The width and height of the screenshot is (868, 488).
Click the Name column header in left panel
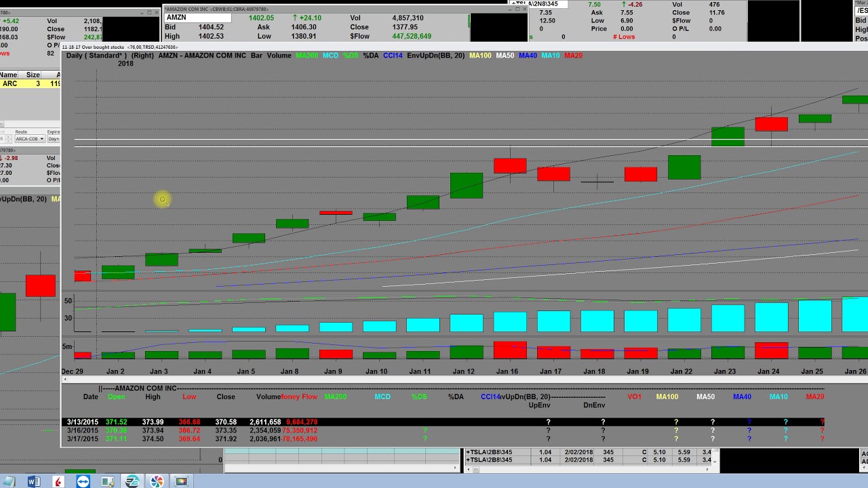click(7, 75)
